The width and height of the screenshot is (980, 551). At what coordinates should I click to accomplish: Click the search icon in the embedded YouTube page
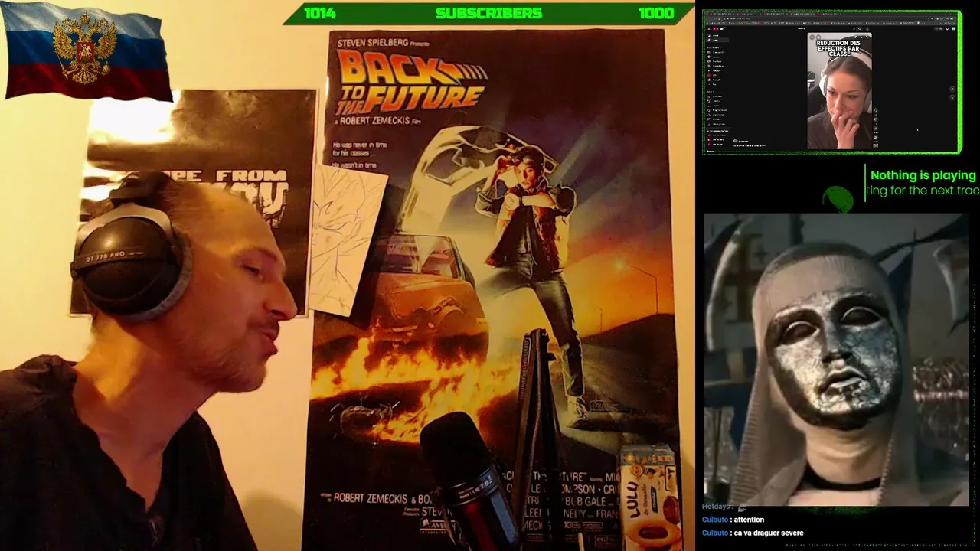860,29
